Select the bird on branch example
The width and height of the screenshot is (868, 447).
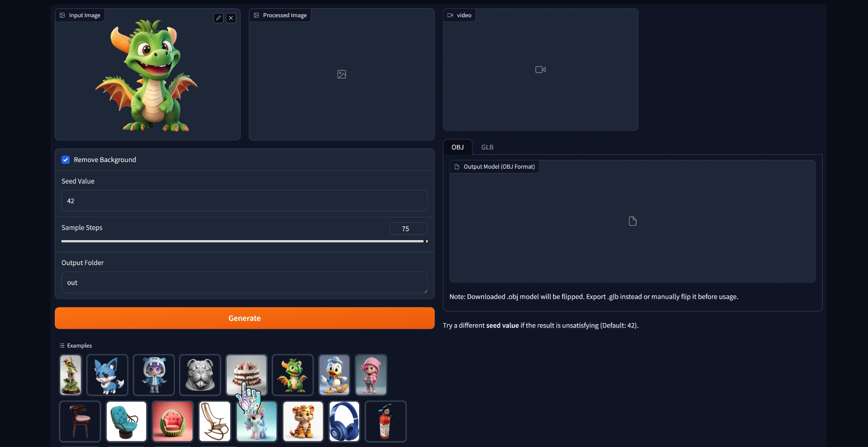[71, 375]
